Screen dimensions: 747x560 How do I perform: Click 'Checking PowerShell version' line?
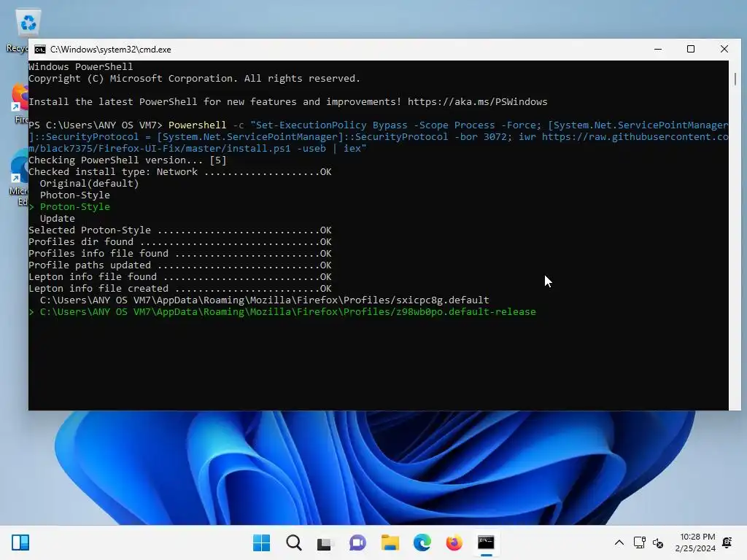(x=128, y=160)
